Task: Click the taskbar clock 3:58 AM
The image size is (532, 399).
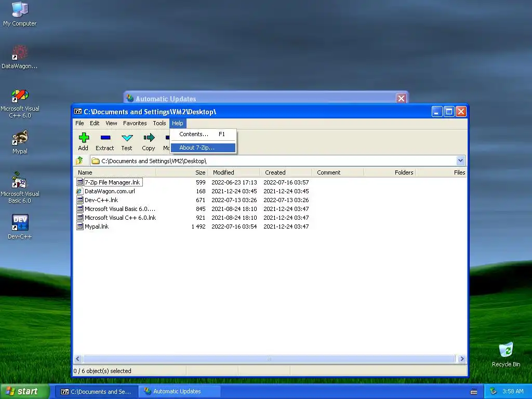Action: click(513, 391)
